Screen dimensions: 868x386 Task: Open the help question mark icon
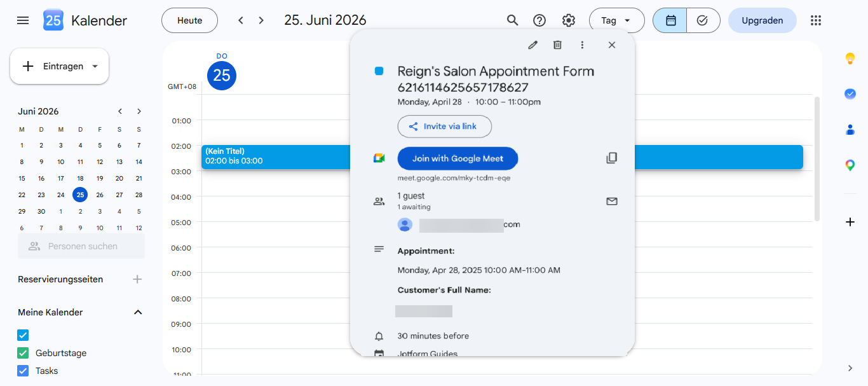pos(539,20)
